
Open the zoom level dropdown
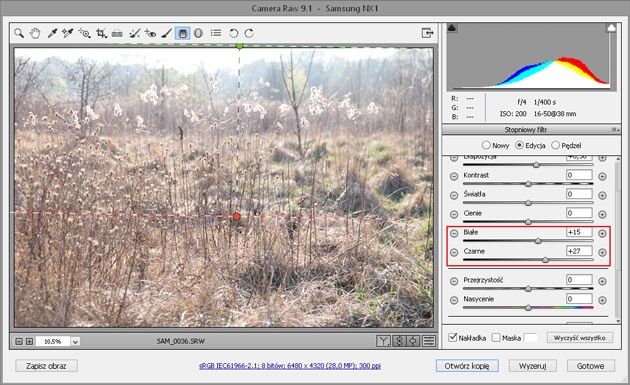[x=75, y=342]
